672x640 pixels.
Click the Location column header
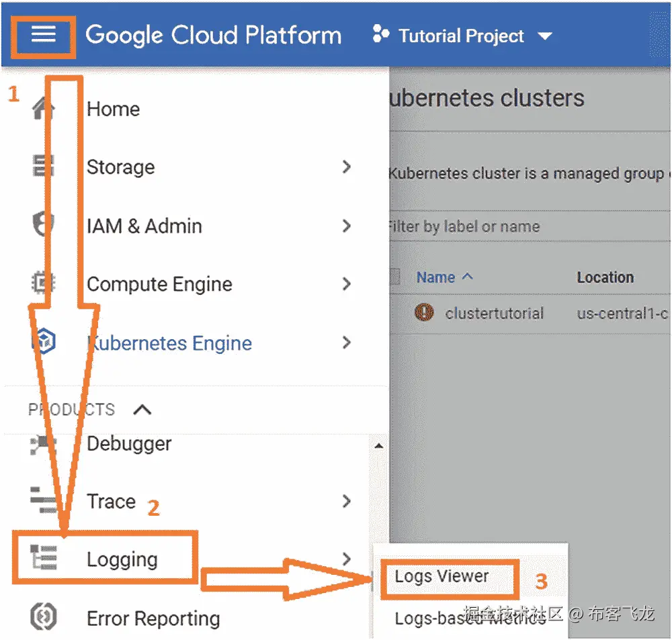tap(605, 277)
